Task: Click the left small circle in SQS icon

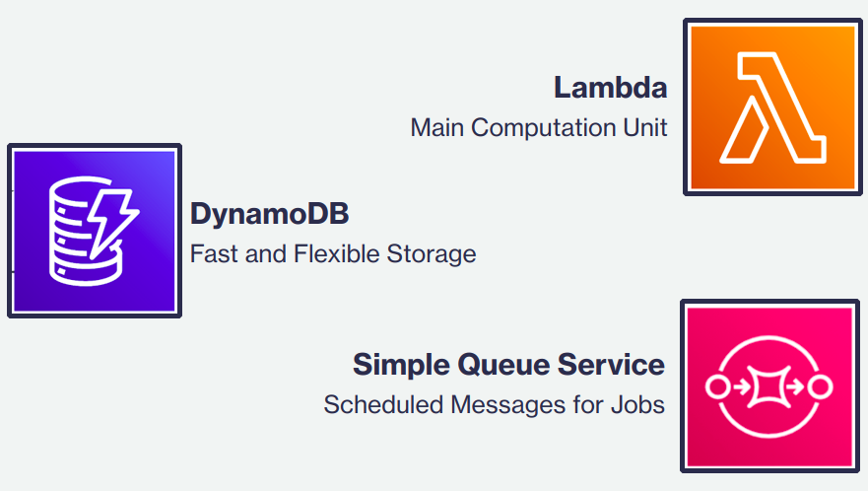Action: coord(718,386)
